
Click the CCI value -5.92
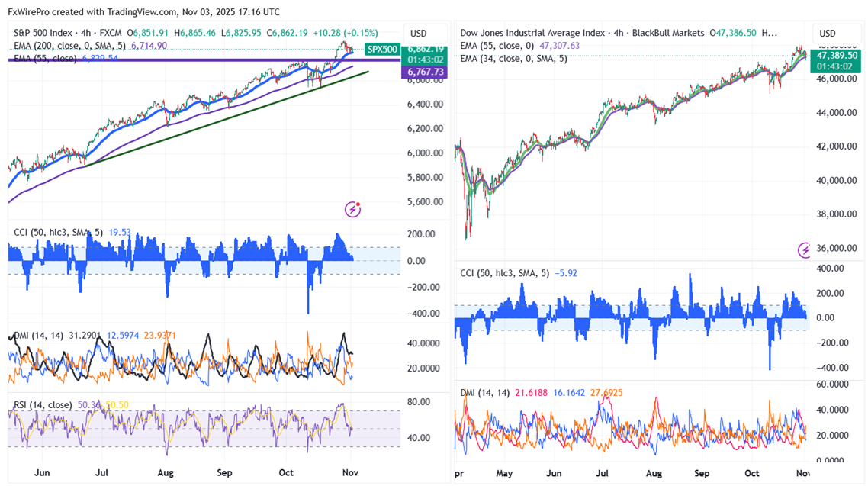566,273
